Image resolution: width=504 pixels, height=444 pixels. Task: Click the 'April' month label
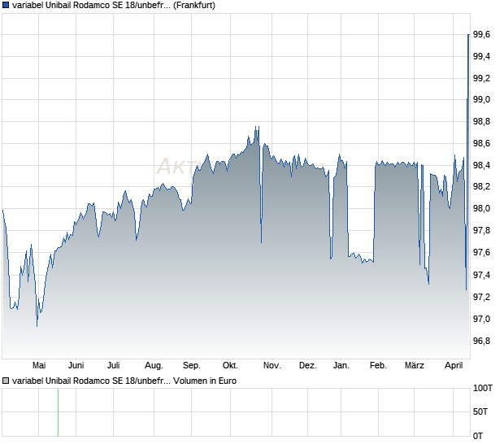point(454,366)
